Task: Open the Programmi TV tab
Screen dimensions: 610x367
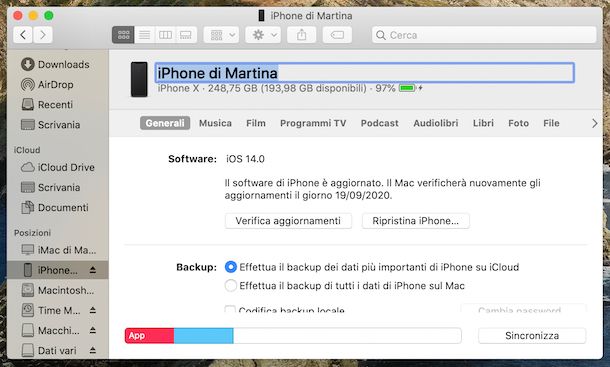Action: click(313, 123)
